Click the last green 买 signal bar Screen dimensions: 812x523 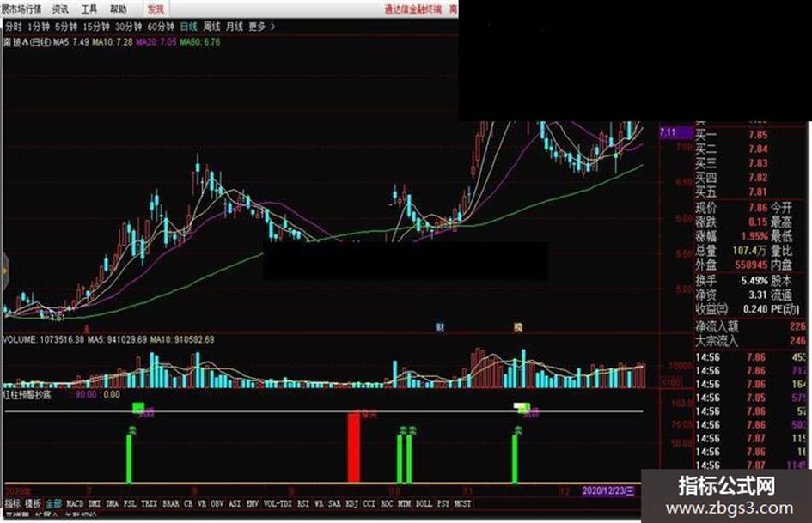tap(516, 459)
